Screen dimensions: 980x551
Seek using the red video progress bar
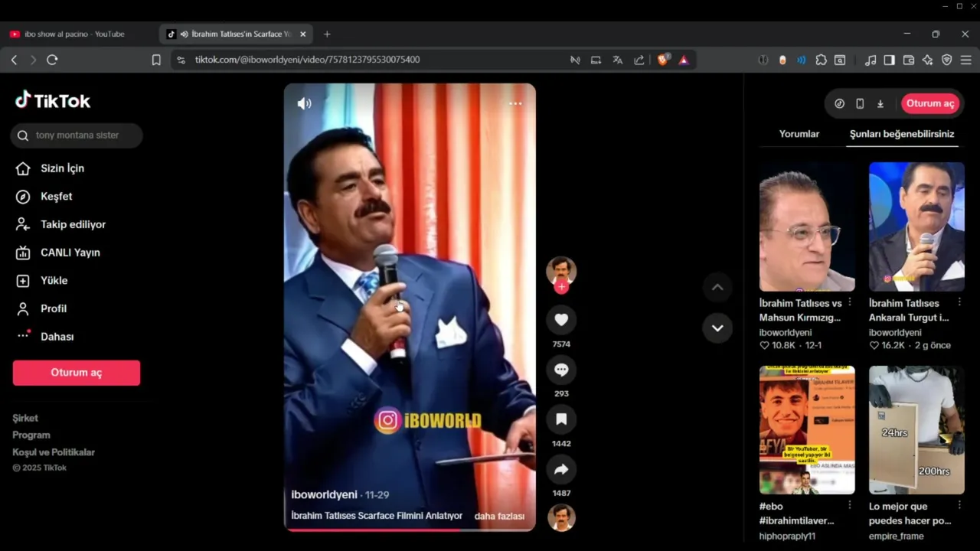pyautogui.click(x=410, y=530)
